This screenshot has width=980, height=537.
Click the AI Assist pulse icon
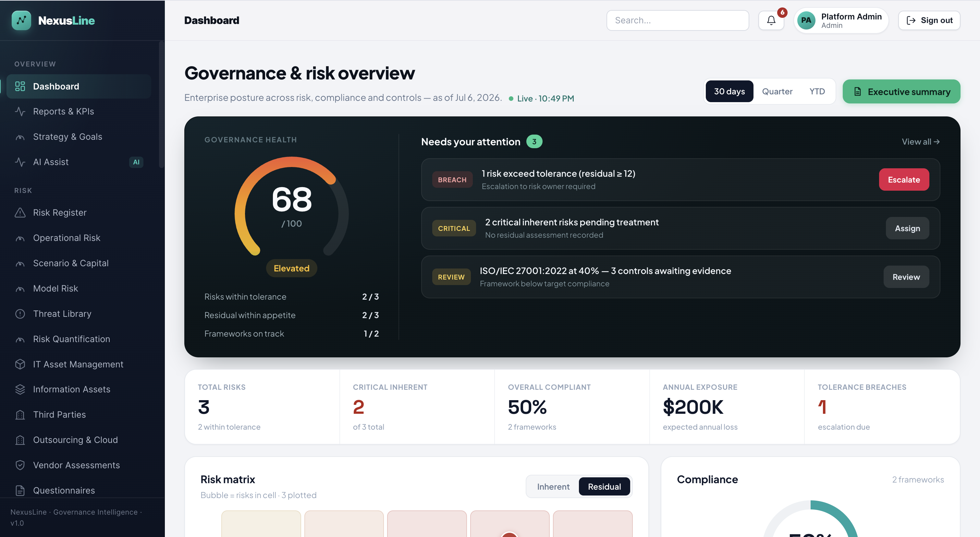tap(20, 162)
